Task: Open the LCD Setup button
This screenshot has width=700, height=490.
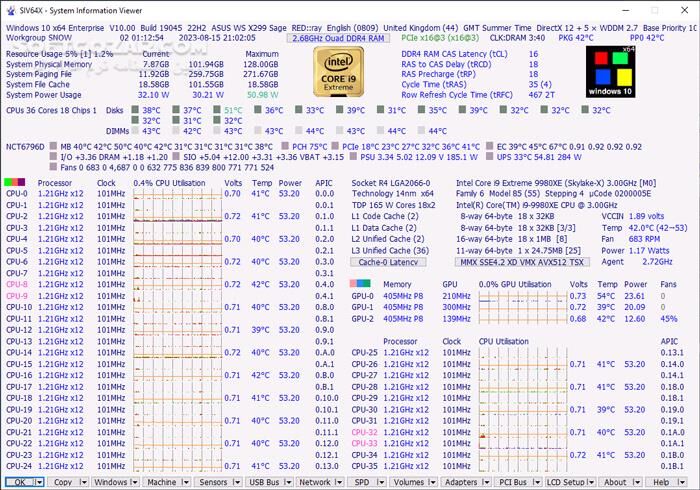Action: 566,482
